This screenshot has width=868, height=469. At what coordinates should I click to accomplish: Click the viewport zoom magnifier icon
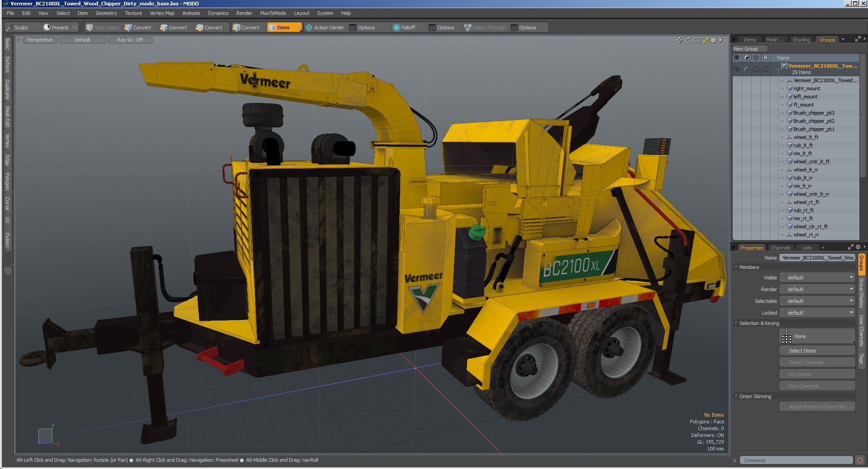[697, 40]
